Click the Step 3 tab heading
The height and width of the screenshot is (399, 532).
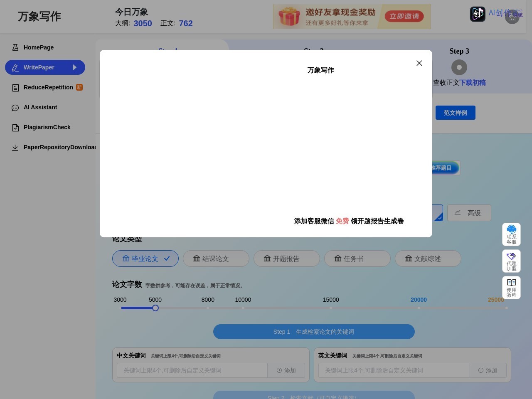coord(459,51)
